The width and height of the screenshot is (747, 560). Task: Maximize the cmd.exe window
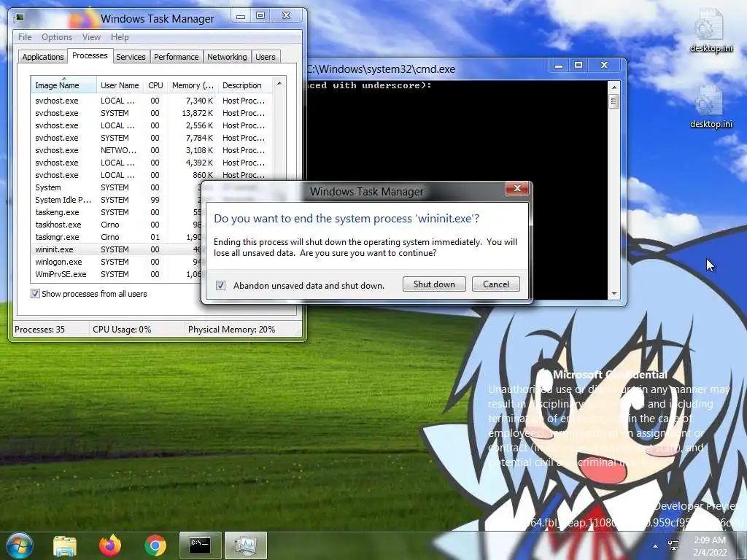click(x=578, y=65)
